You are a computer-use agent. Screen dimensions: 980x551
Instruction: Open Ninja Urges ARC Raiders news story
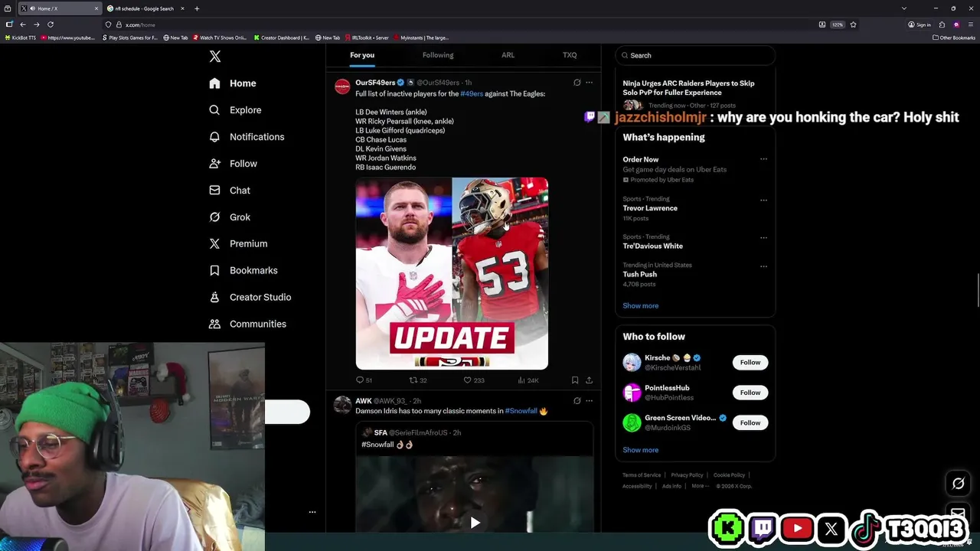tap(695, 93)
